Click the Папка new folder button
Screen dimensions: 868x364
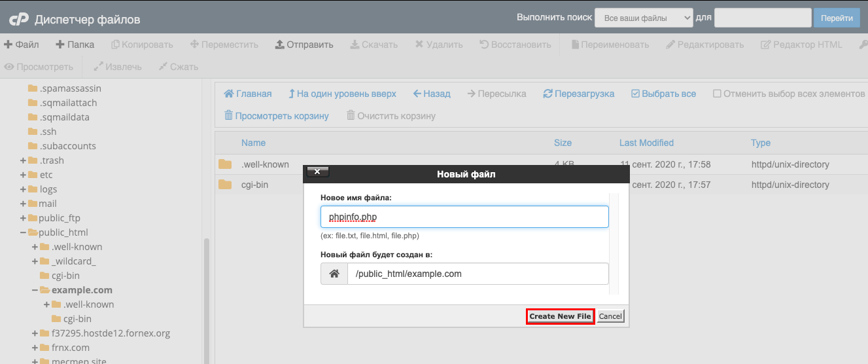click(75, 45)
